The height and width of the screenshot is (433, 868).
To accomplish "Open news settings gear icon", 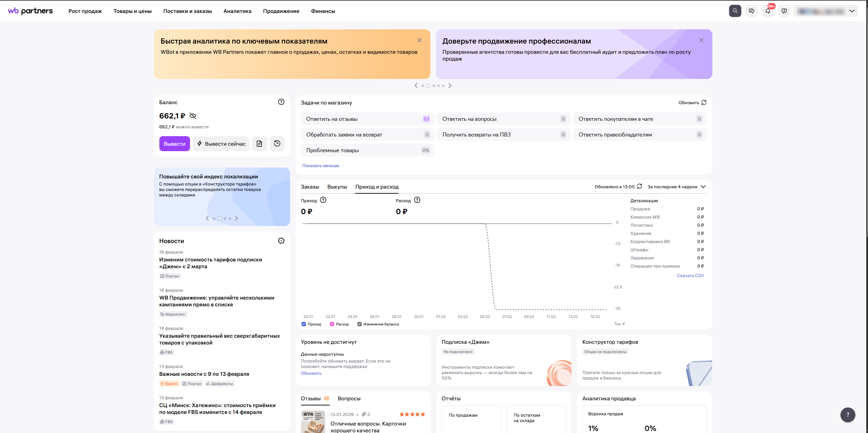I will [281, 241].
